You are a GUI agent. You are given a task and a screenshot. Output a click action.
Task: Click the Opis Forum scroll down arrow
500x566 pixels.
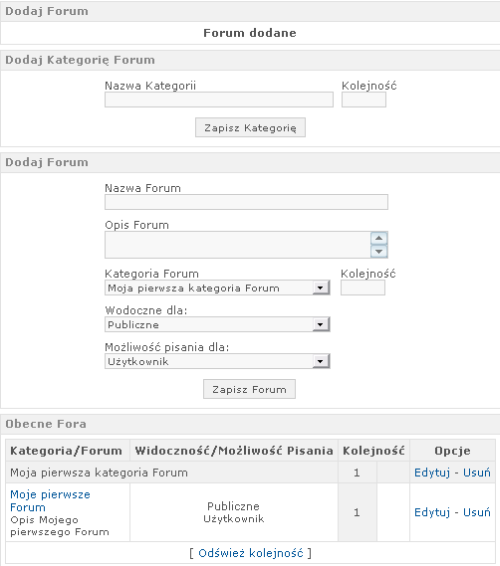point(379,251)
